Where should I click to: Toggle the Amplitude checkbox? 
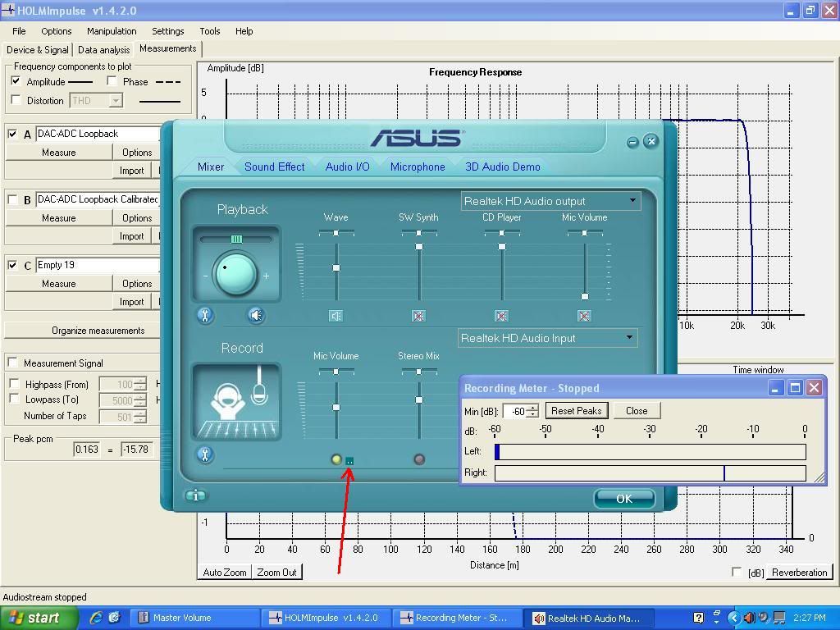16,81
